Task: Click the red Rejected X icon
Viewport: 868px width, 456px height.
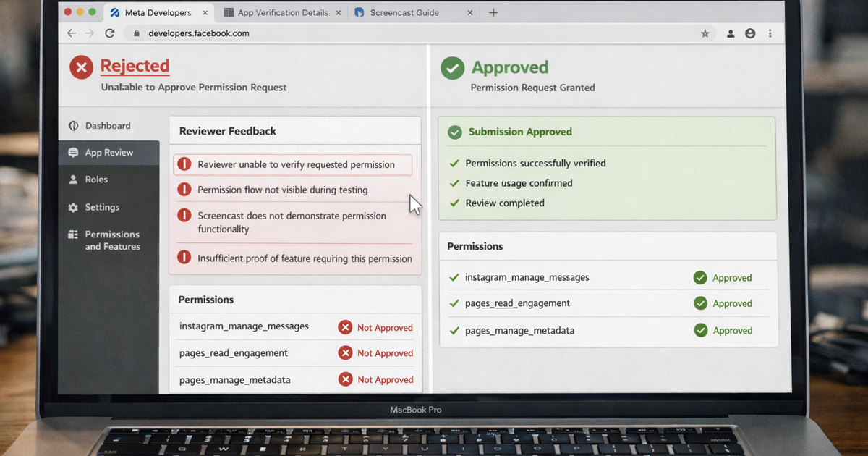Action: pyautogui.click(x=81, y=68)
